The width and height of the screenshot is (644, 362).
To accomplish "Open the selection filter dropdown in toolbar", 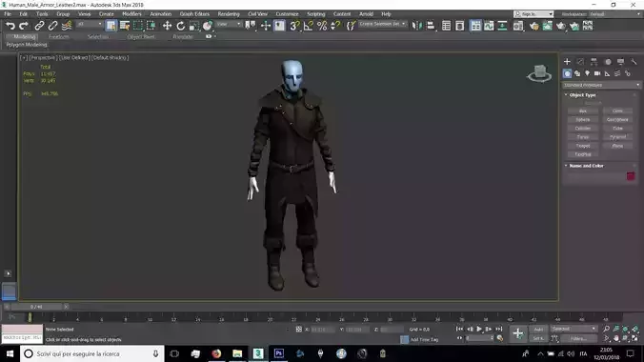I will click(x=90, y=24).
